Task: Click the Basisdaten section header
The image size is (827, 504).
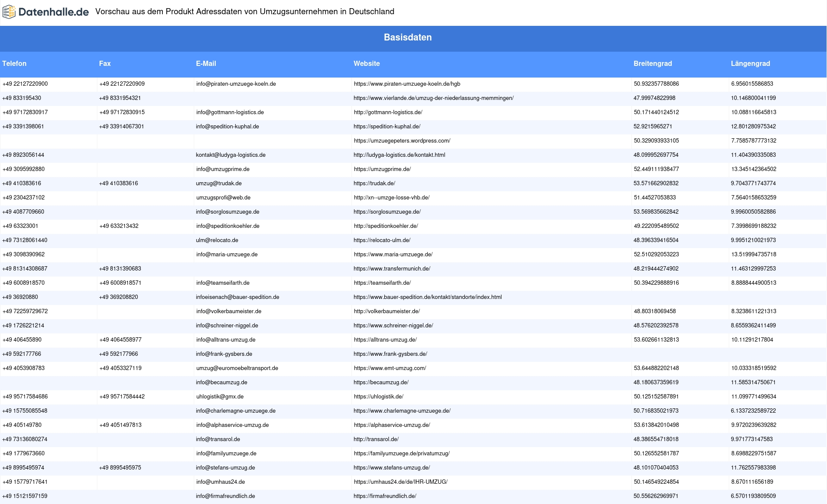Action: coord(407,37)
